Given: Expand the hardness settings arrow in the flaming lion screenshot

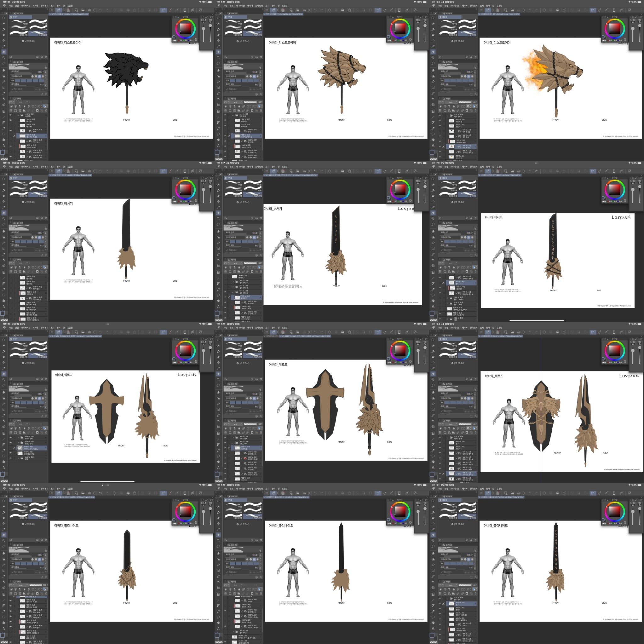Looking at the screenshot, I should click(x=475, y=81).
